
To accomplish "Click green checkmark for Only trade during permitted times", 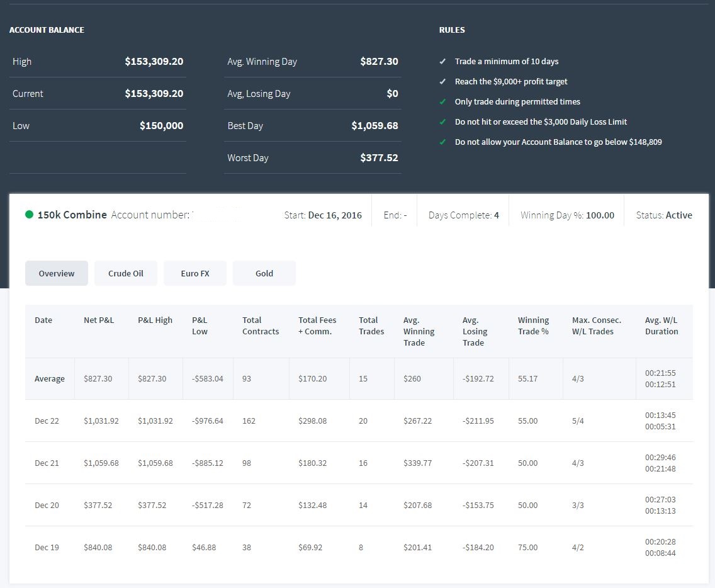I will (442, 102).
